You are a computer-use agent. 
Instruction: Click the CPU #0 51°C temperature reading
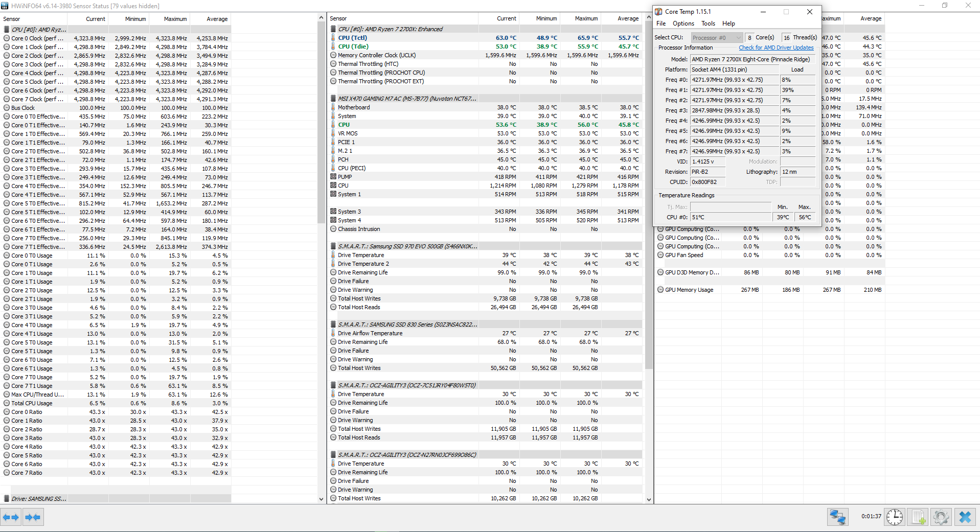[x=731, y=217]
